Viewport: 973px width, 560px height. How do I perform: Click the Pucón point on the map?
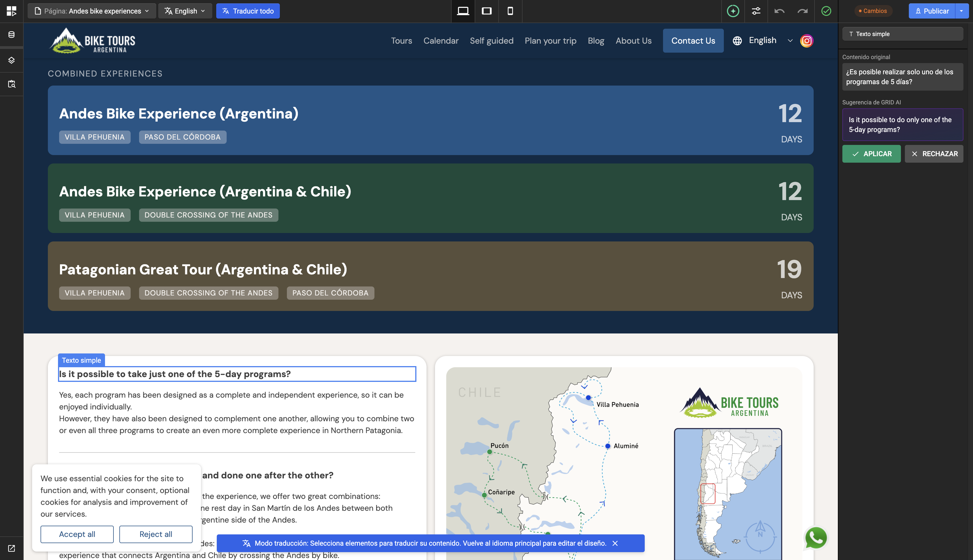coord(489,452)
